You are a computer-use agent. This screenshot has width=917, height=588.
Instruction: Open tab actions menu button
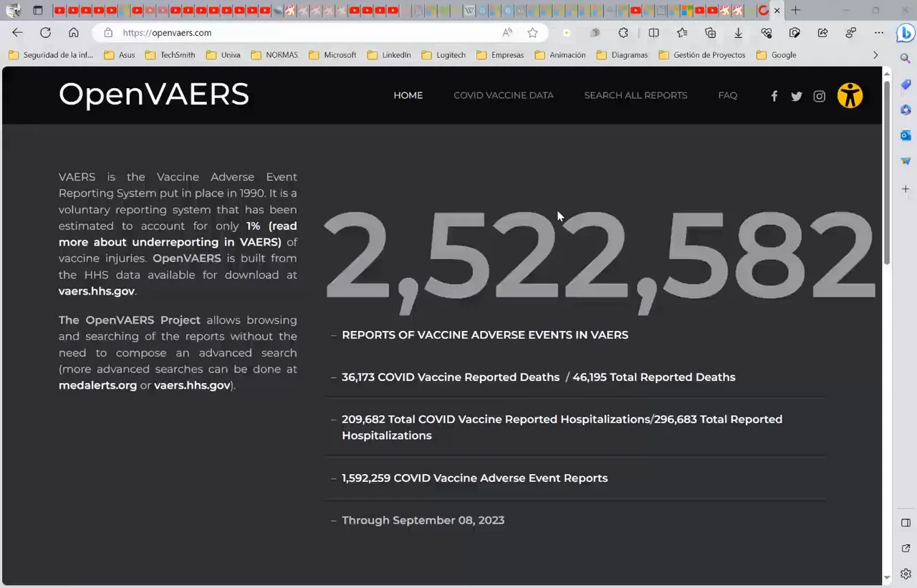[x=38, y=10]
